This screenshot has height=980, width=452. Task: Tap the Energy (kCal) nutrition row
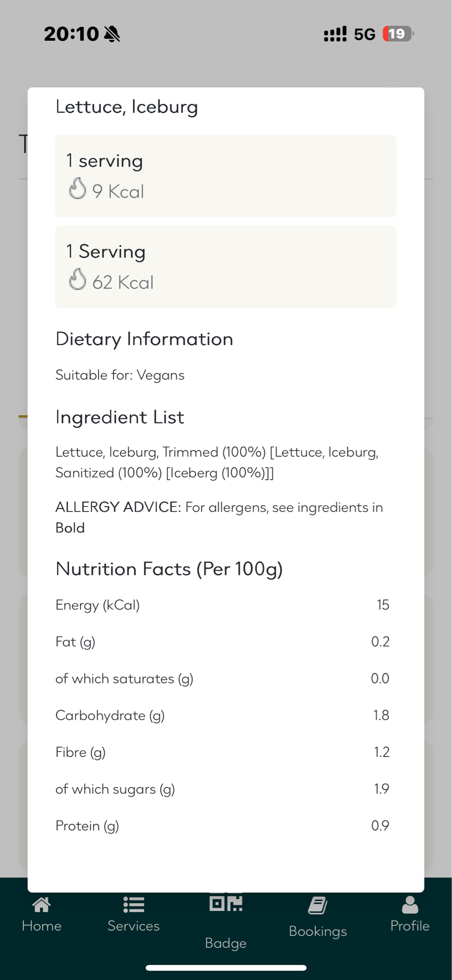(222, 605)
